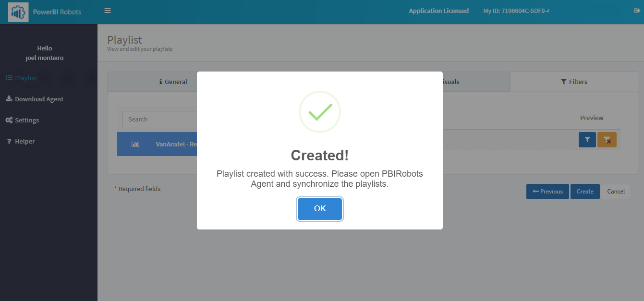Open Helper in the sidebar
644x301 pixels.
(x=20, y=141)
